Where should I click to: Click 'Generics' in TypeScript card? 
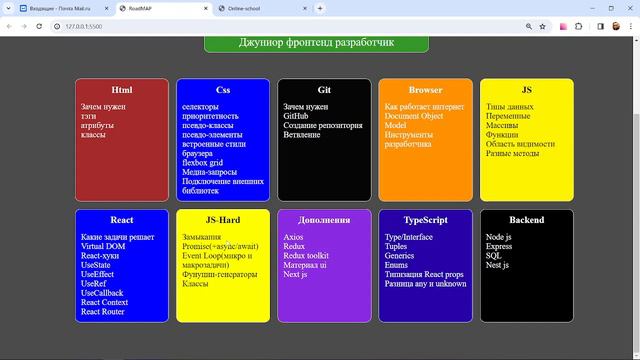pyautogui.click(x=399, y=256)
